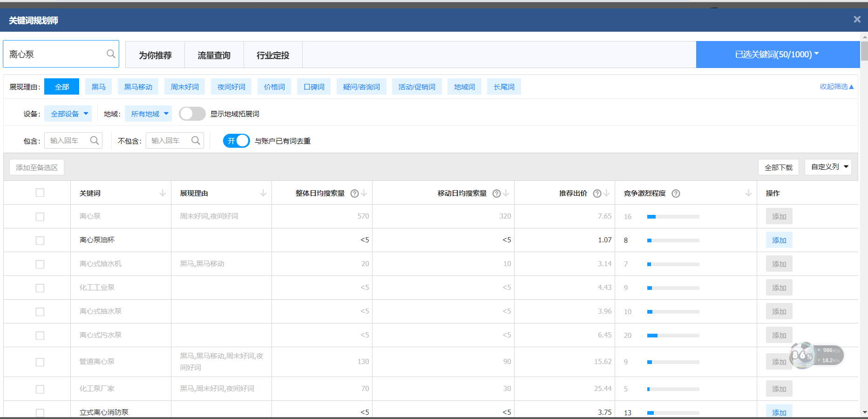868x419 pixels.
Task: Sort by 关键词 column arrow
Action: point(163,193)
